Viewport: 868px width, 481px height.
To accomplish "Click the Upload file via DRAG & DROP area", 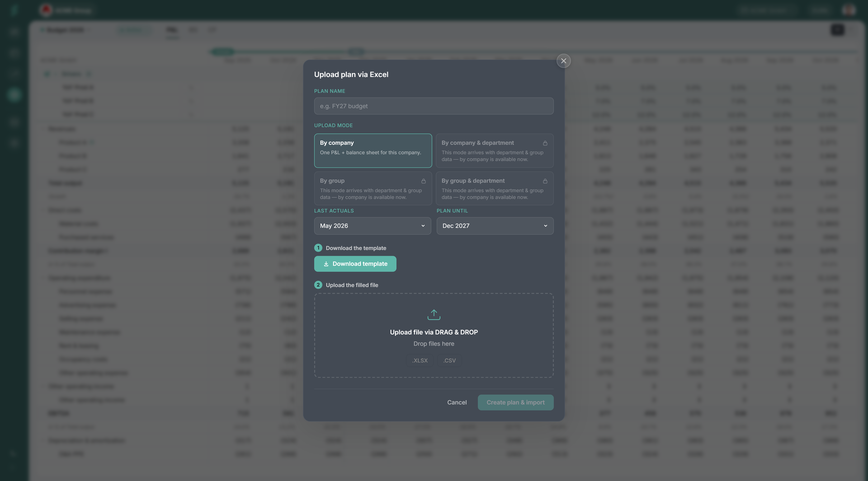I will [434, 335].
